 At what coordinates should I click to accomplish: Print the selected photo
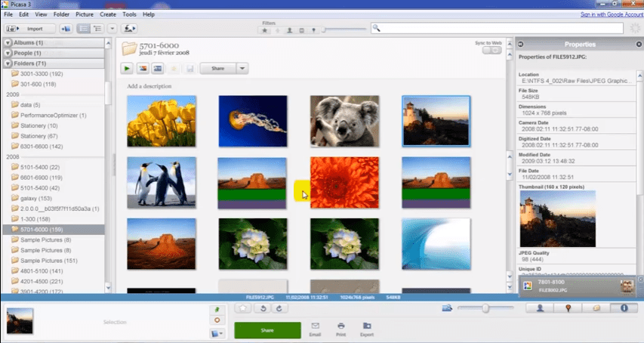341,329
